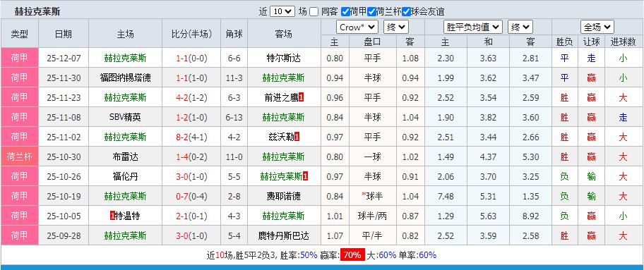Uncheck the 荷甲 filter checkbox
The width and height of the screenshot is (644, 270).
click(x=345, y=11)
